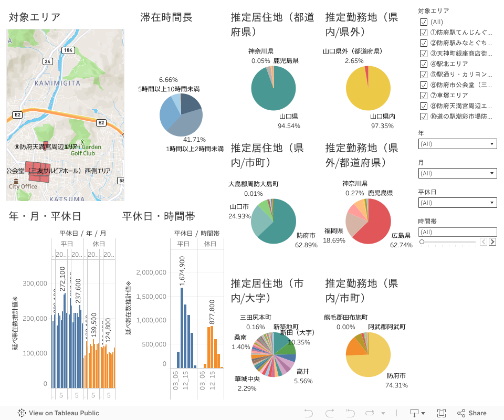Click the Tableau logo icon in footer
Screen dimensions: 504x420
[22, 413]
